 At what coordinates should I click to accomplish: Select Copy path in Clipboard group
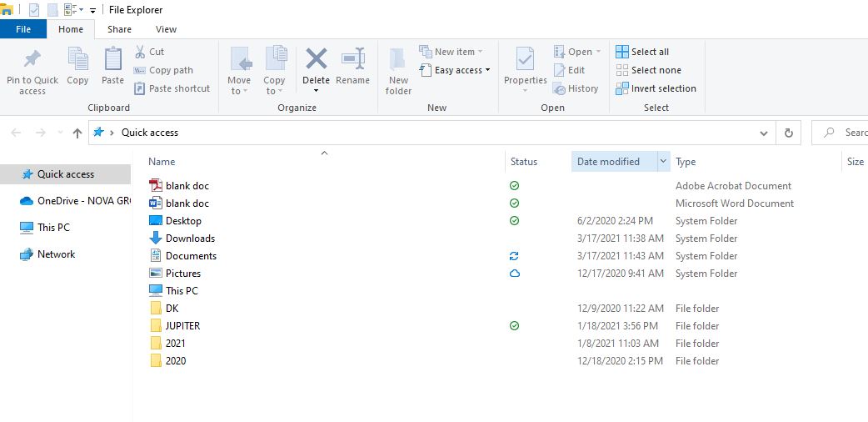(x=163, y=70)
